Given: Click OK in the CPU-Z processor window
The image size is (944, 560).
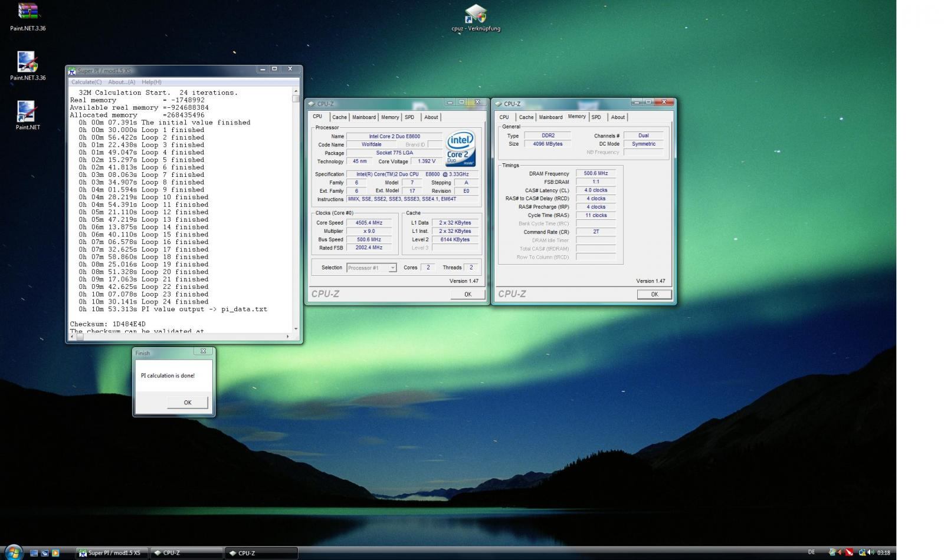Looking at the screenshot, I should 467,294.
